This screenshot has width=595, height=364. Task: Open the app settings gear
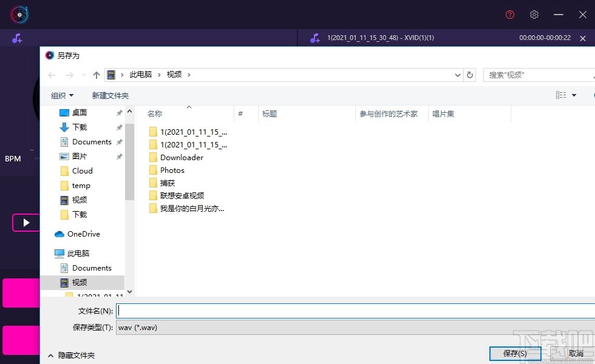point(534,15)
